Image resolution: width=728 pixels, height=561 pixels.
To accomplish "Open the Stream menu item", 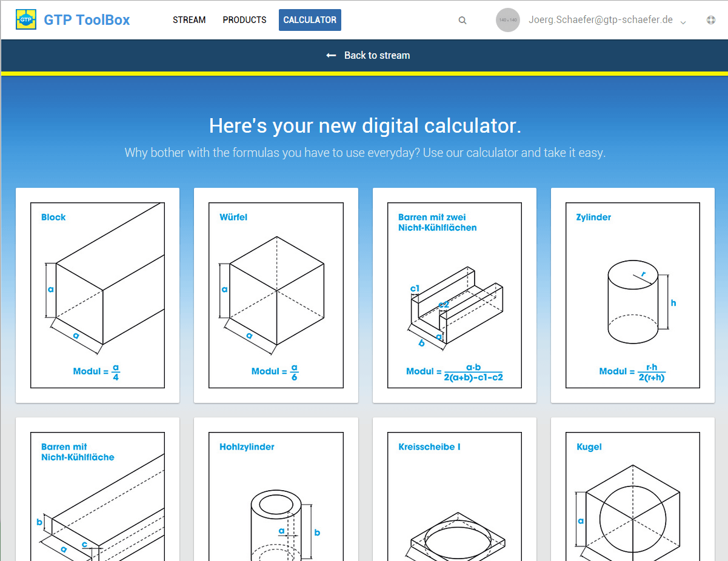I will coord(189,20).
